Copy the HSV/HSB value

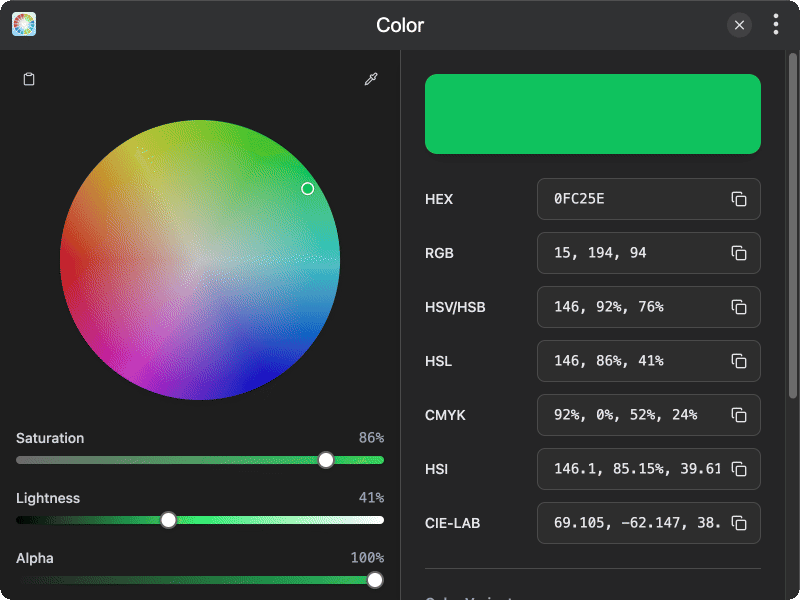click(739, 307)
